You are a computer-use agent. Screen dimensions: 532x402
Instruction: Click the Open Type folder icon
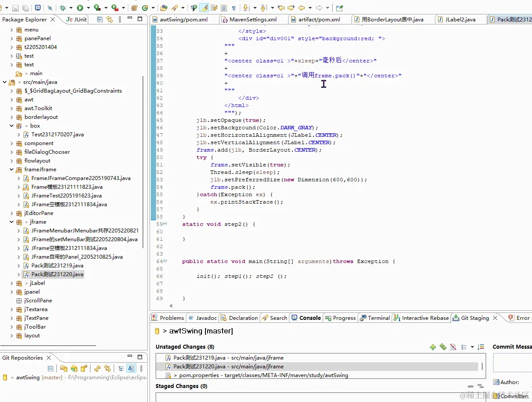coord(164,8)
